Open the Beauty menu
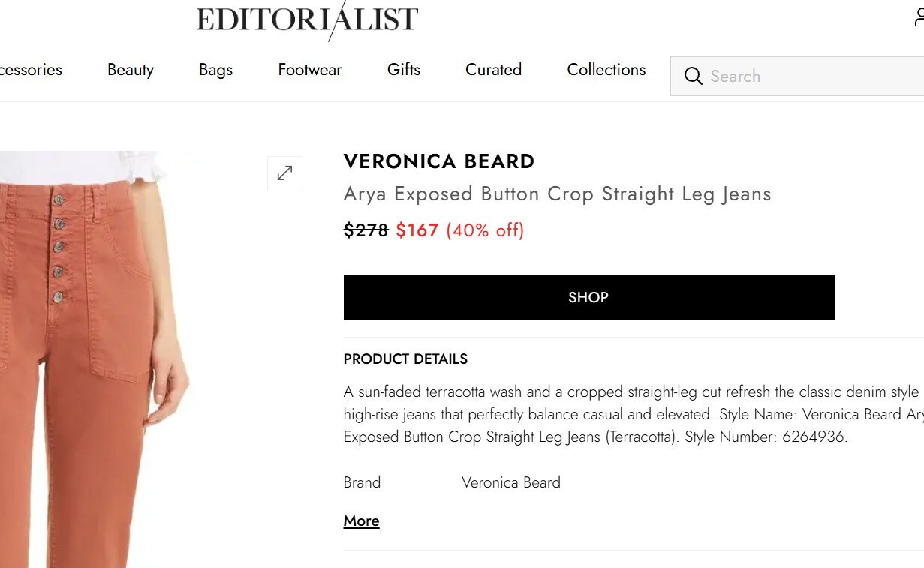The height and width of the screenshot is (568, 924). [131, 70]
